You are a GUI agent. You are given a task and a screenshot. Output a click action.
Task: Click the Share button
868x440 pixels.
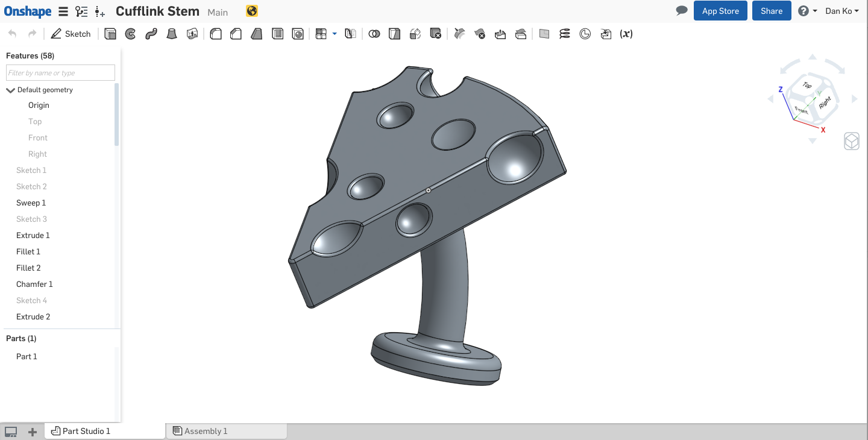point(772,11)
